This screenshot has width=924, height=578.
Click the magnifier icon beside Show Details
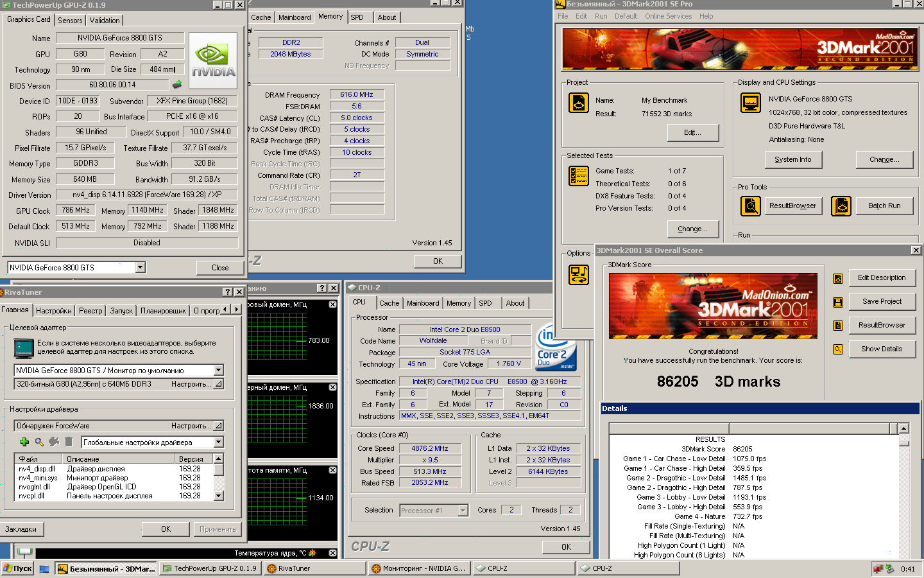click(838, 349)
